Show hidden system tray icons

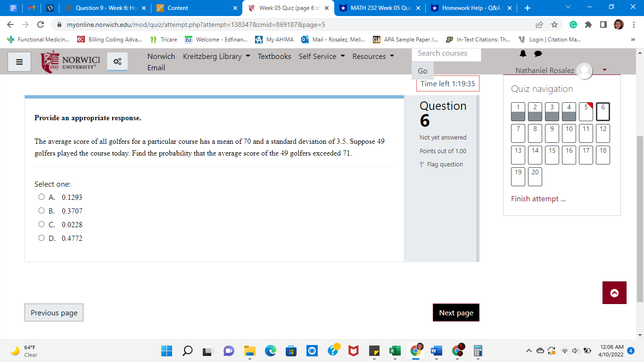coord(529,351)
